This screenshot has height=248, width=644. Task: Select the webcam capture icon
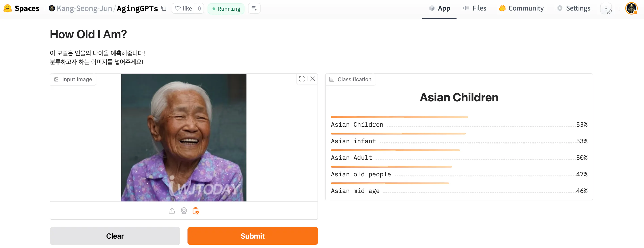point(184,211)
